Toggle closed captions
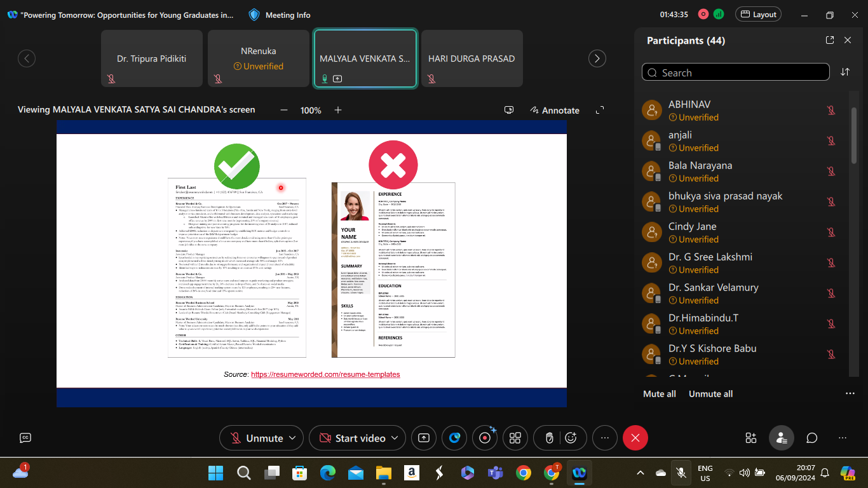This screenshot has width=868, height=488. tap(25, 437)
